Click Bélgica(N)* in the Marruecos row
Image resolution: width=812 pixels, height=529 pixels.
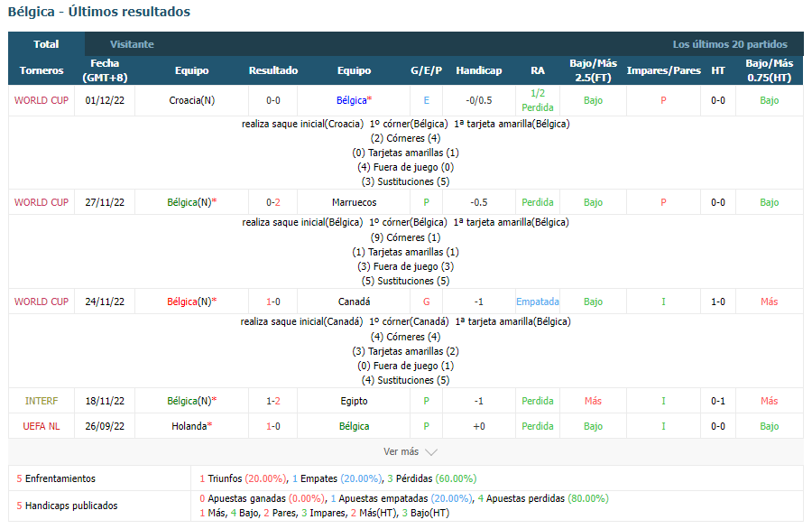pyautogui.click(x=191, y=202)
